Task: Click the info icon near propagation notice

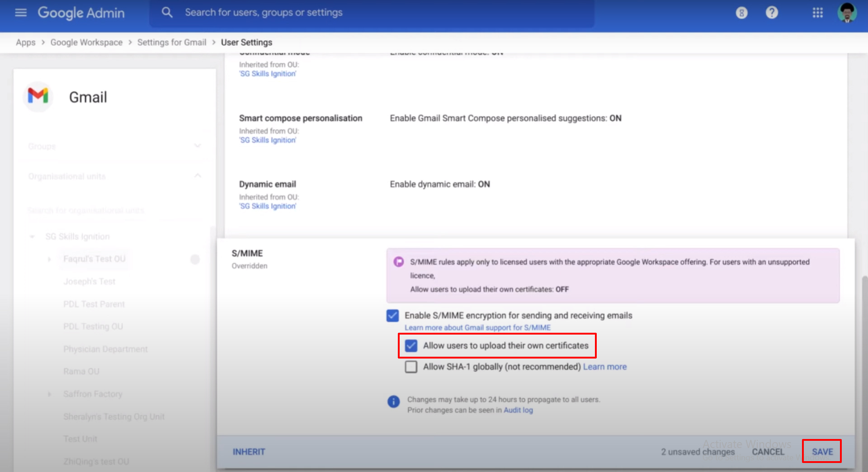Action: pyautogui.click(x=393, y=402)
